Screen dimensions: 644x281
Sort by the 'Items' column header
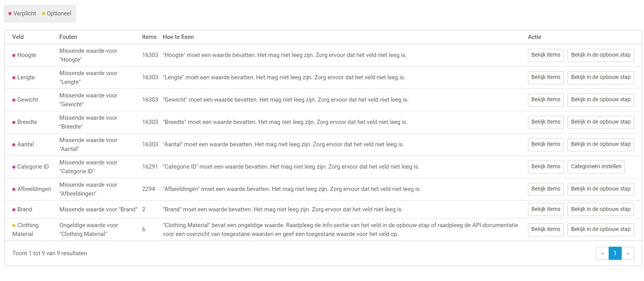[149, 37]
